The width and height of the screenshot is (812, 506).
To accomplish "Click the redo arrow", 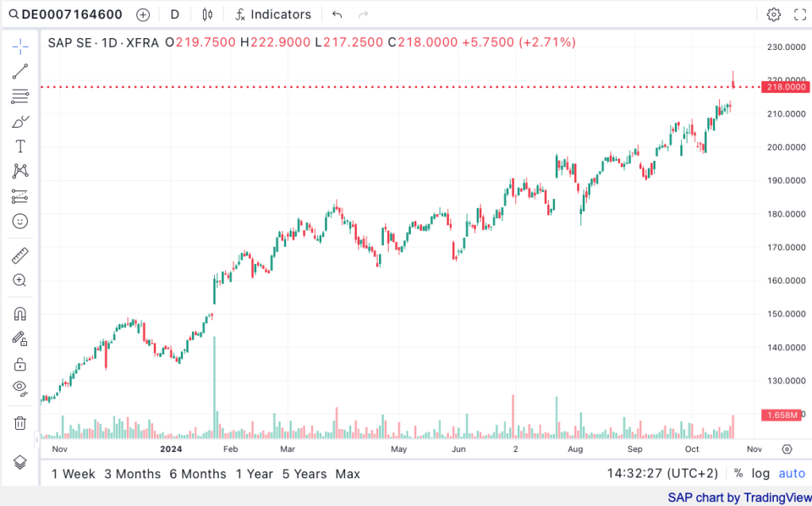I will point(363,14).
